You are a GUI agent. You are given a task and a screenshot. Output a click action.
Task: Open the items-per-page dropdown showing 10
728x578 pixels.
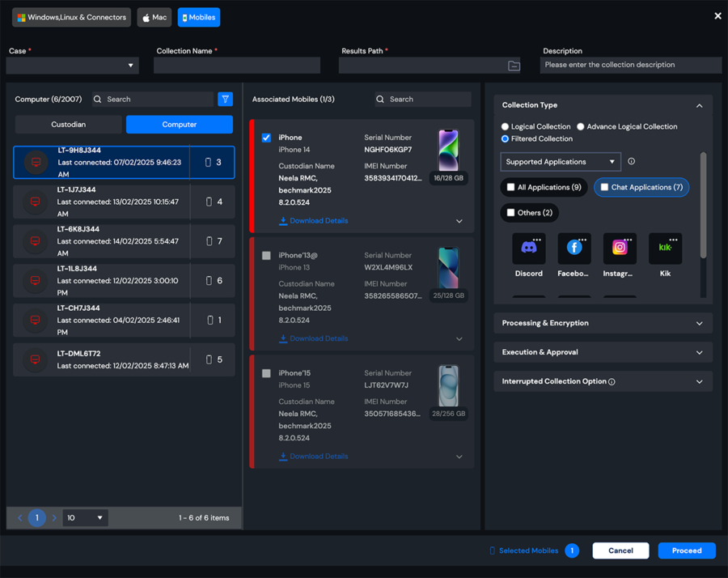click(84, 517)
